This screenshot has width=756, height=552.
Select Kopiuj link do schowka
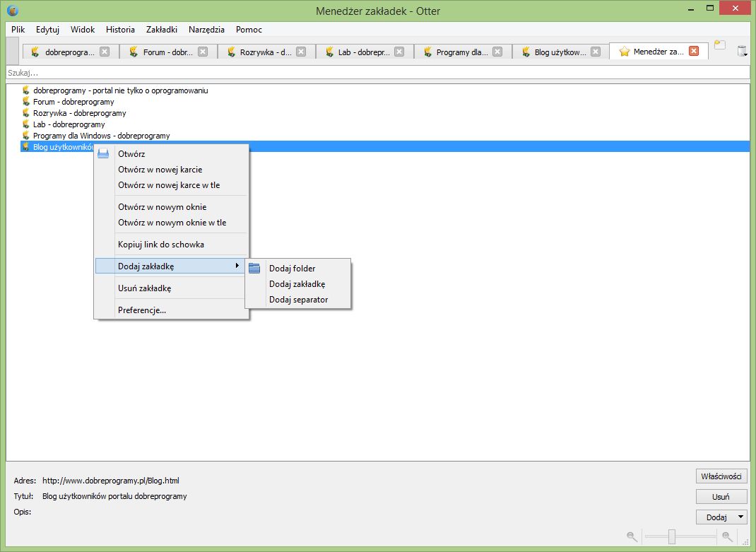point(172,244)
